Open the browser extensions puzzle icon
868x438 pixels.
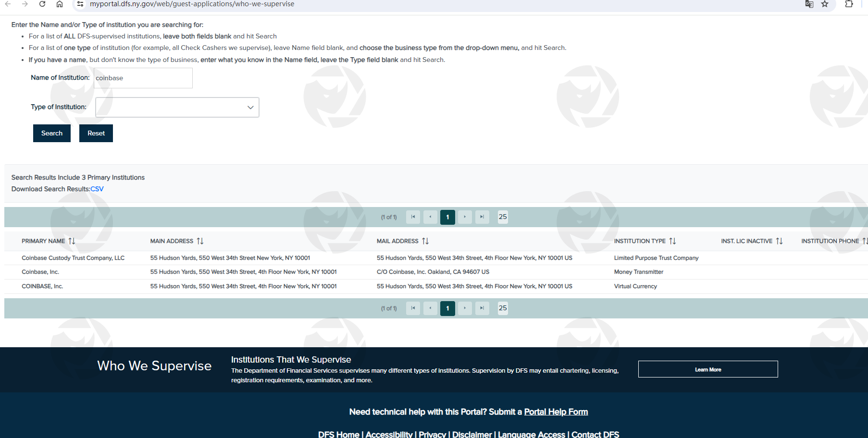849,4
